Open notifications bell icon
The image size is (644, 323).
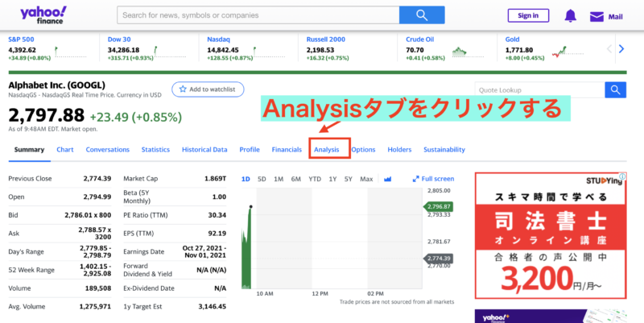(570, 16)
